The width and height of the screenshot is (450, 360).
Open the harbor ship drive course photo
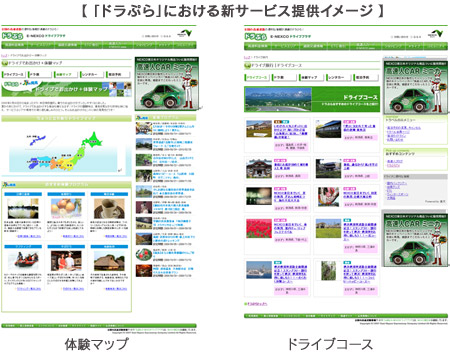[x=259, y=270]
